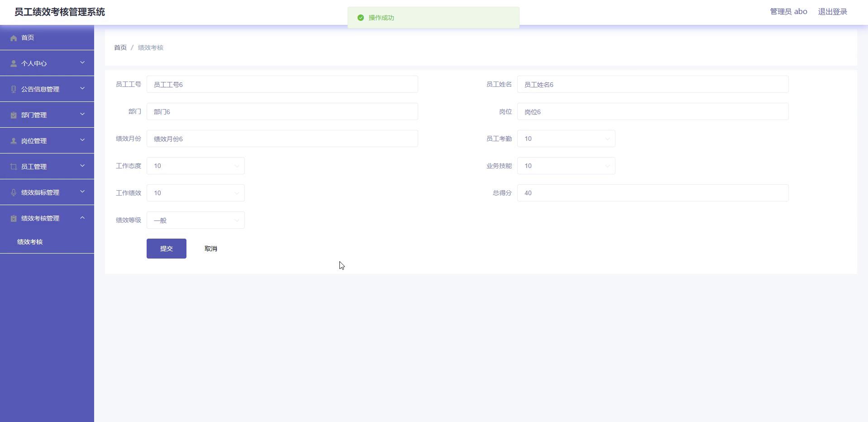Click the microphone icon beside 绩效指标管理
The image size is (868, 422).
[14, 193]
